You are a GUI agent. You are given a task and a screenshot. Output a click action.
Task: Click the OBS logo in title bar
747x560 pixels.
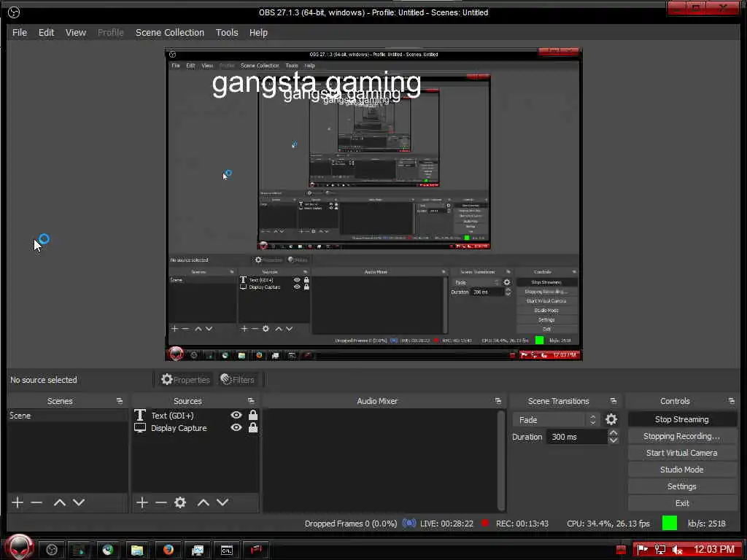(x=14, y=12)
